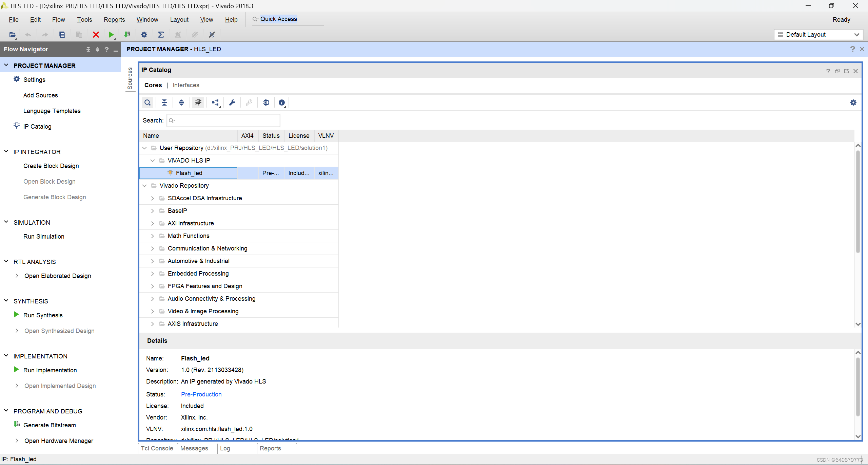Click the green Run toolbar icon
Screen dimensions: 868x465
pyautogui.click(x=111, y=35)
